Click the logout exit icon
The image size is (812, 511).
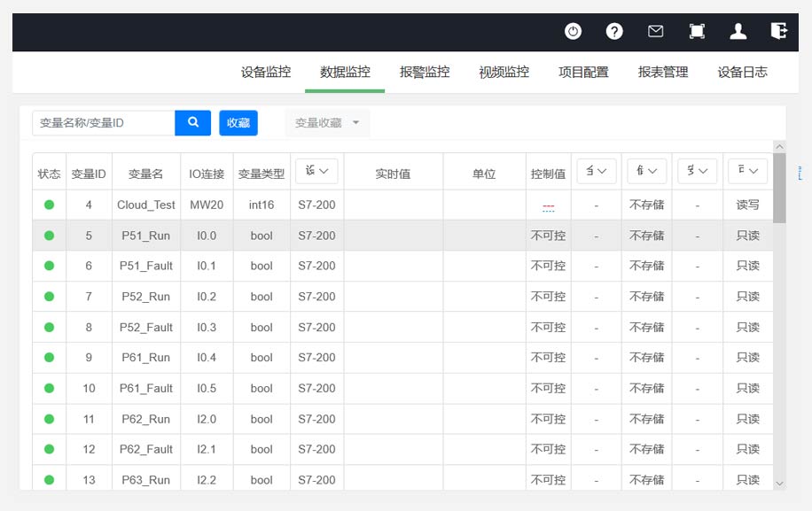pyautogui.click(x=779, y=31)
